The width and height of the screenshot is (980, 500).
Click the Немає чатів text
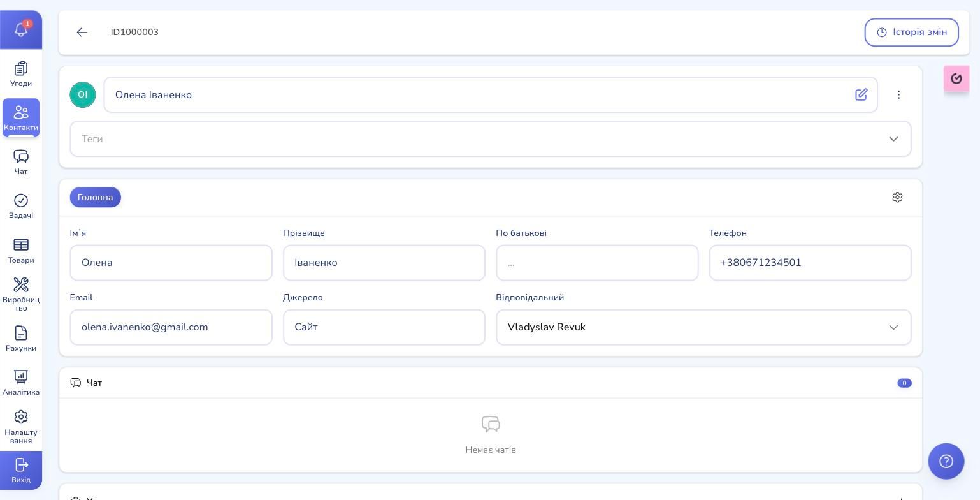click(x=491, y=450)
